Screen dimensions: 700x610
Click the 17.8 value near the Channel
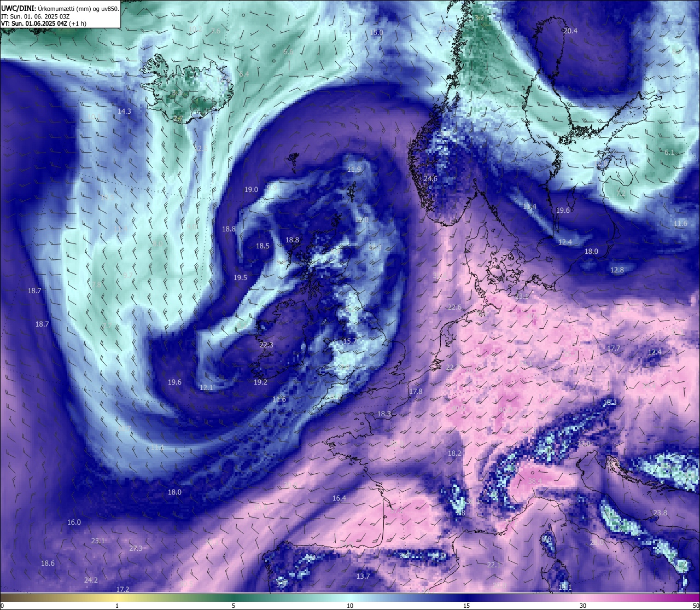416,392
